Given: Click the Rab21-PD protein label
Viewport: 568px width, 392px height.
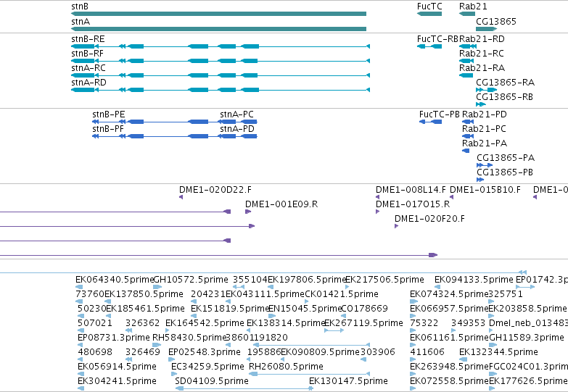Looking at the screenshot, I should [485, 114].
